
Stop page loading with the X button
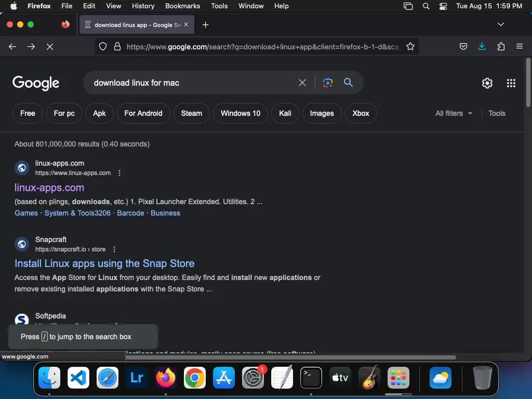(x=50, y=46)
